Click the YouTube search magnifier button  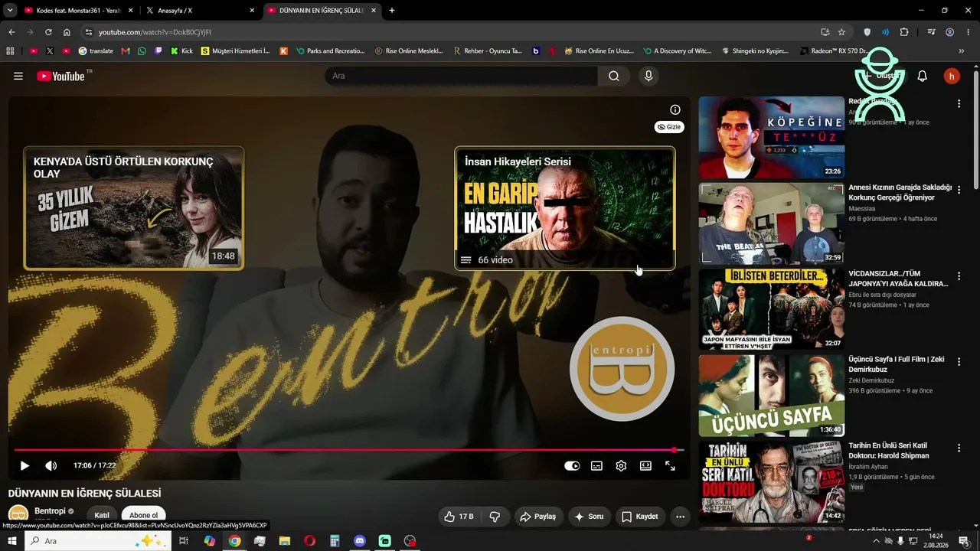614,76
